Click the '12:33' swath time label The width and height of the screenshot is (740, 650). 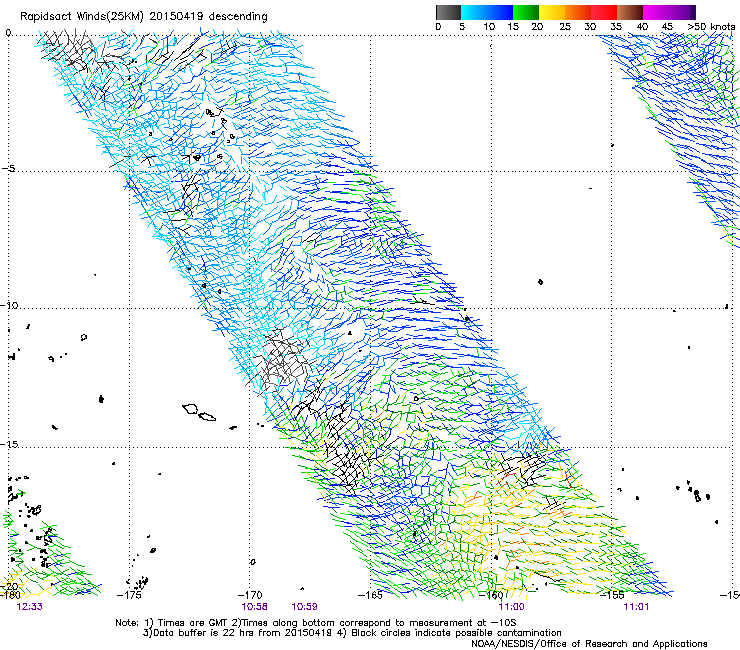pyautogui.click(x=29, y=607)
